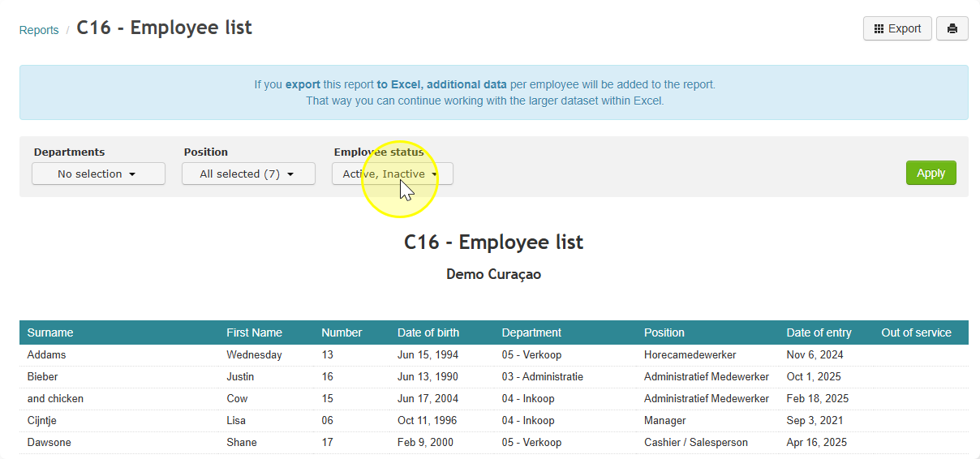
Task: Click entry date Oct 1, 2025
Action: [x=814, y=376]
